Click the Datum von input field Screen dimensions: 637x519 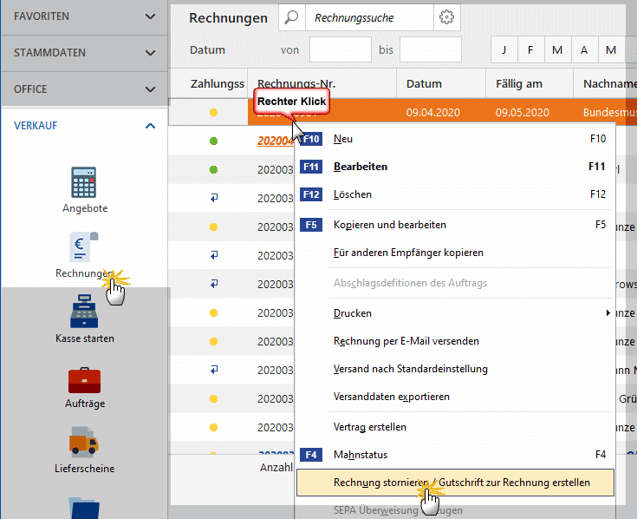[340, 50]
